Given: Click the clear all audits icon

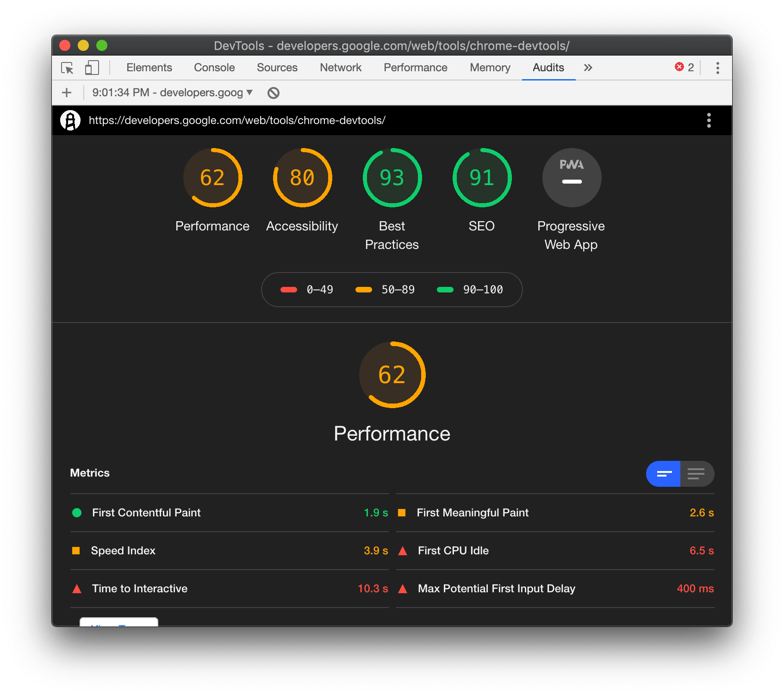Looking at the screenshot, I should click(274, 93).
